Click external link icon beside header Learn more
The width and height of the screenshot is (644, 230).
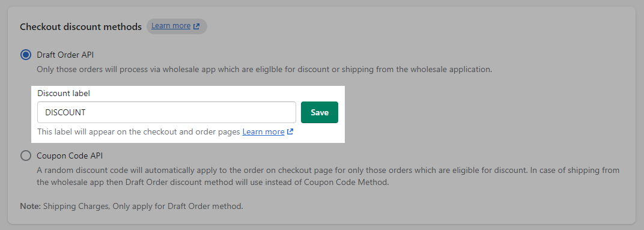pyautogui.click(x=196, y=26)
